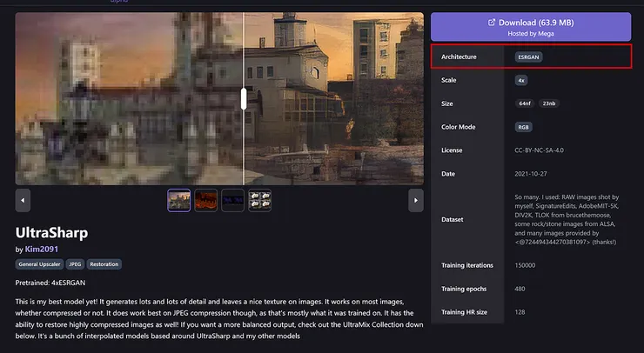The image size is (644, 353).
Task: Click the dataset description paragraph
Action: tap(567, 220)
